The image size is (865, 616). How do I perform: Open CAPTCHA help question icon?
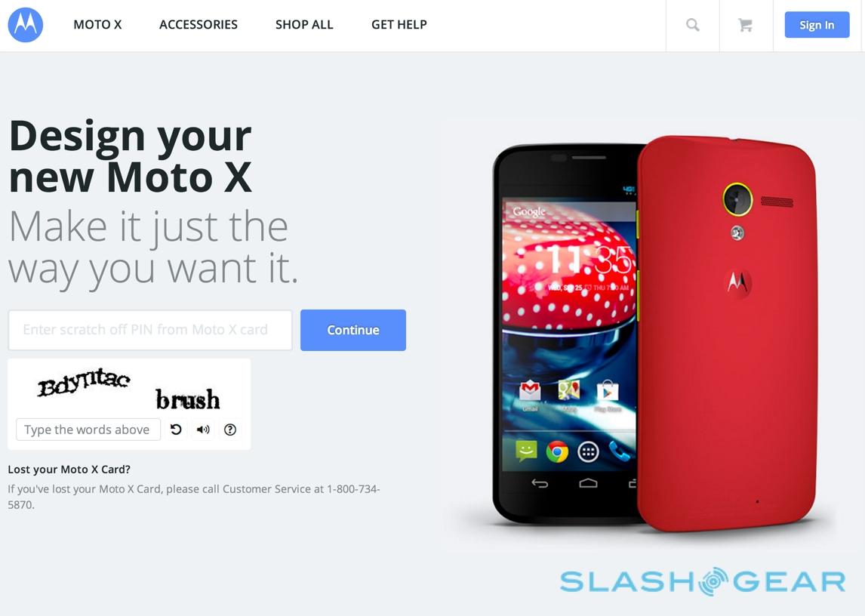(230, 430)
